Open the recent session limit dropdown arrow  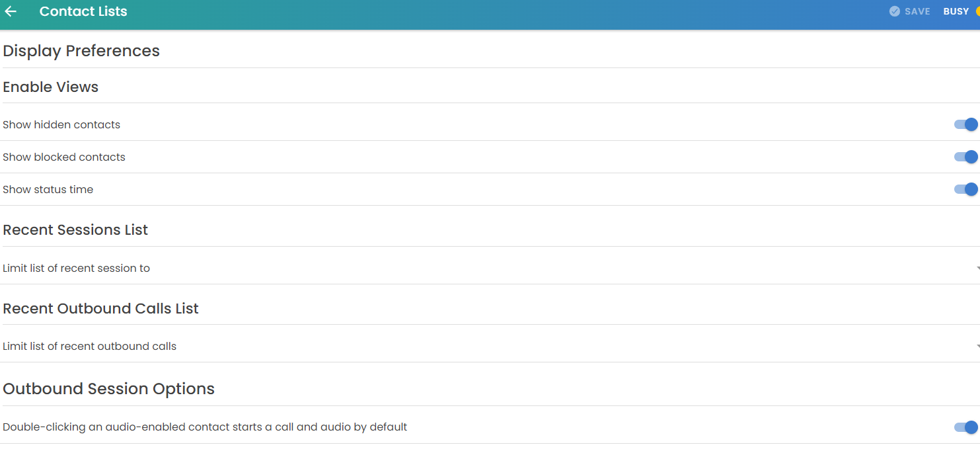click(x=977, y=269)
